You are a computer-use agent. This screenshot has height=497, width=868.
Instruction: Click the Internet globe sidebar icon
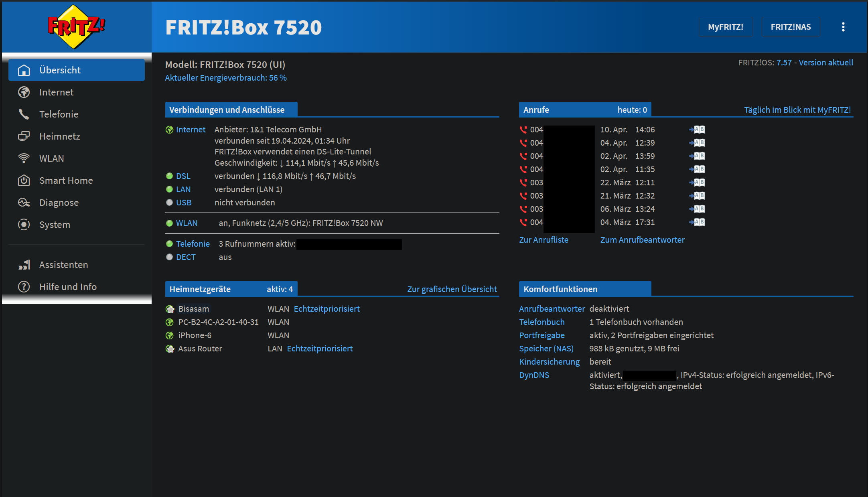tap(24, 92)
